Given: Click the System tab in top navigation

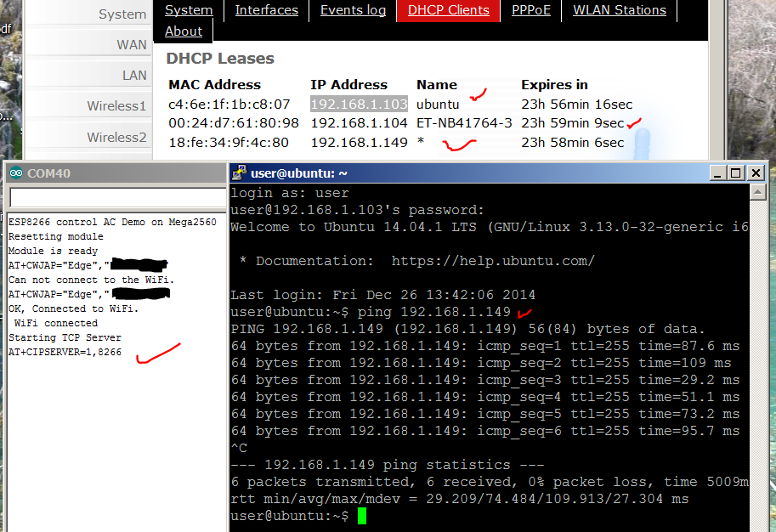Looking at the screenshot, I should [x=189, y=10].
